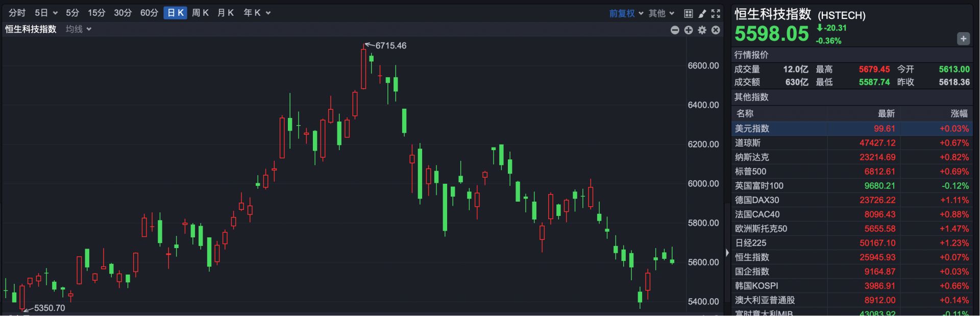Expand the 5日 timeframe dropdown
Image resolution: width=980 pixels, height=316 pixels.
pos(46,13)
